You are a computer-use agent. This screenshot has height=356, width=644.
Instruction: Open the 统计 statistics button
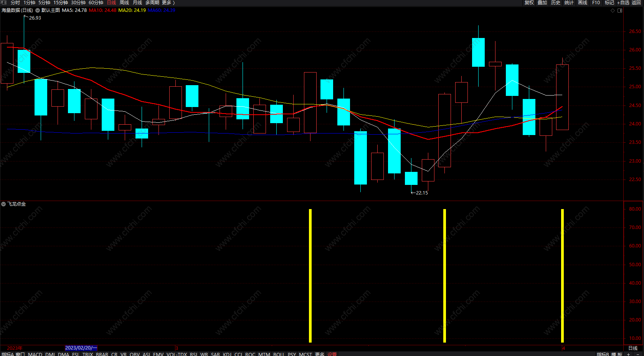tap(569, 3)
